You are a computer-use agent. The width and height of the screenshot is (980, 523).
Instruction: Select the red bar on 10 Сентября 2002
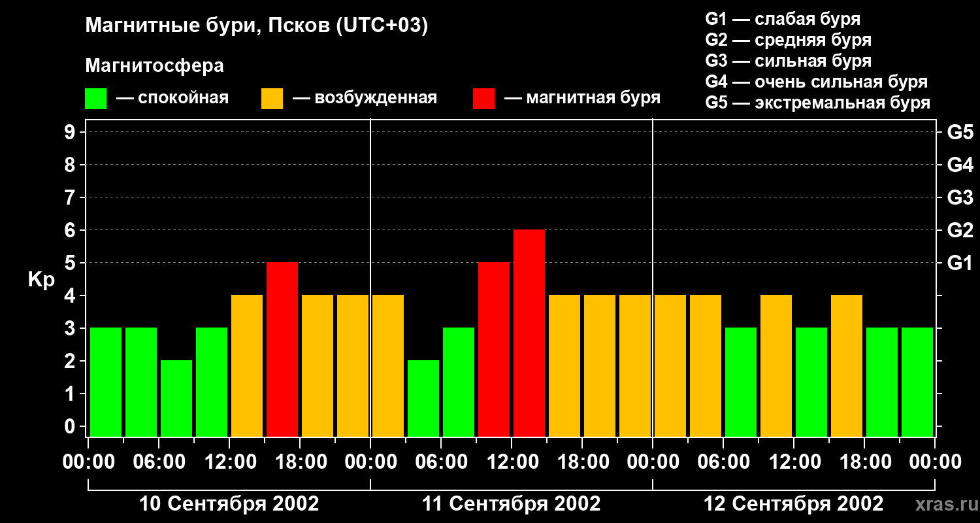(282, 350)
